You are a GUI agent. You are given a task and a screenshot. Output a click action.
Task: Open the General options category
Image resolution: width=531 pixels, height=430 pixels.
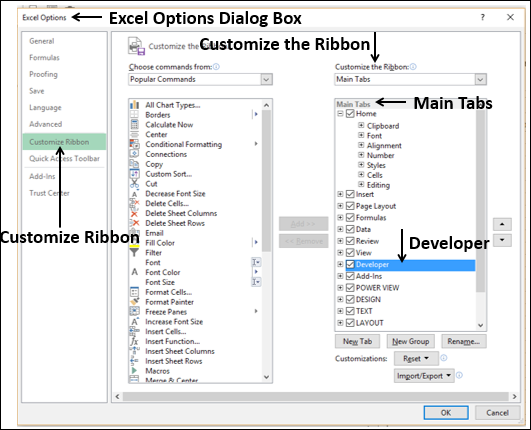point(42,41)
